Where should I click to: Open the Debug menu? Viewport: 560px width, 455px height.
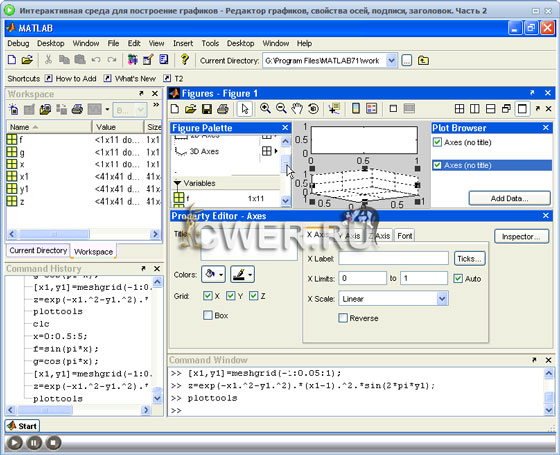point(18,43)
